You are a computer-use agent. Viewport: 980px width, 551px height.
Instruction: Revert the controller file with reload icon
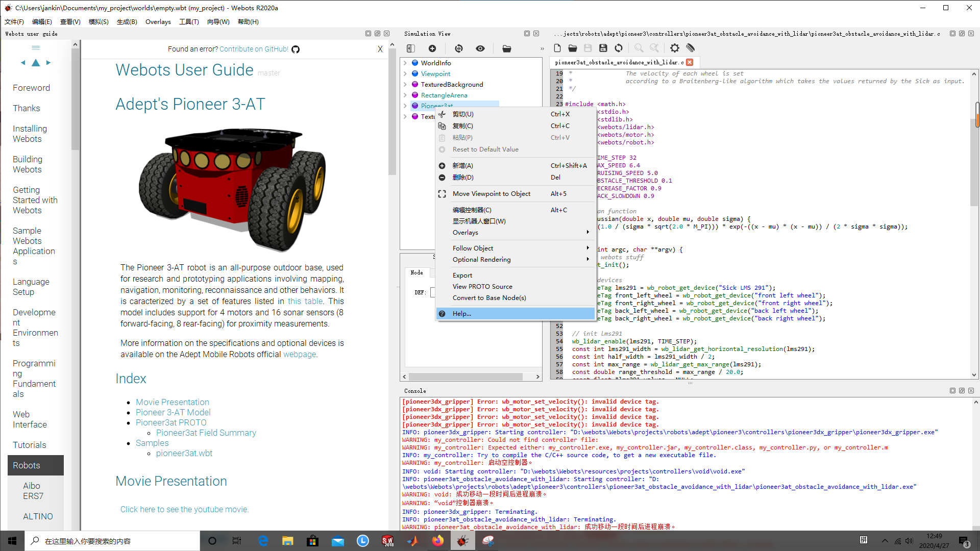(619, 48)
